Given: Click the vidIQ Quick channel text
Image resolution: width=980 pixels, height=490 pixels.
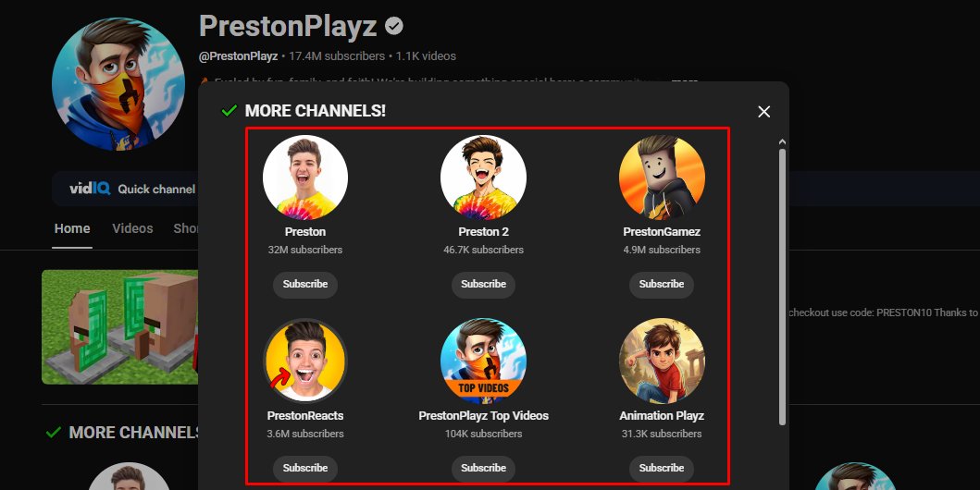Looking at the screenshot, I should click(x=156, y=190).
